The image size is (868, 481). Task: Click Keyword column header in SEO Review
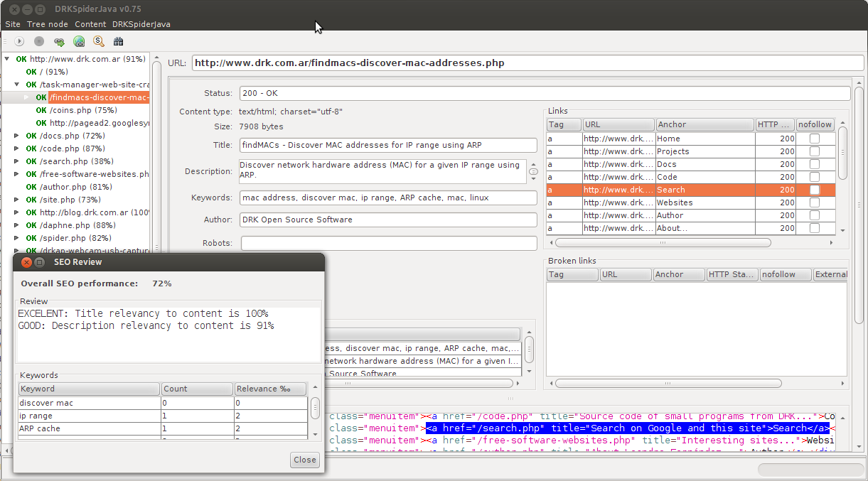pyautogui.click(x=89, y=389)
